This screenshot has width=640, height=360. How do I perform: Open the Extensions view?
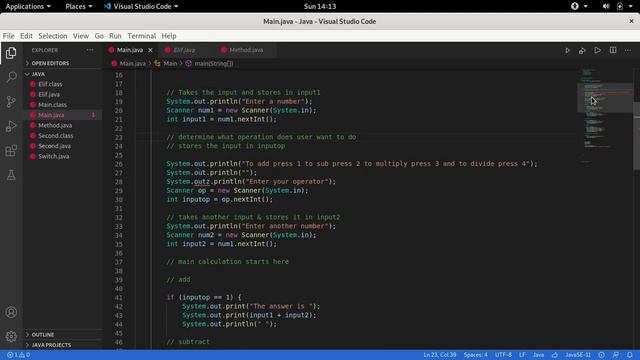pos(11,151)
